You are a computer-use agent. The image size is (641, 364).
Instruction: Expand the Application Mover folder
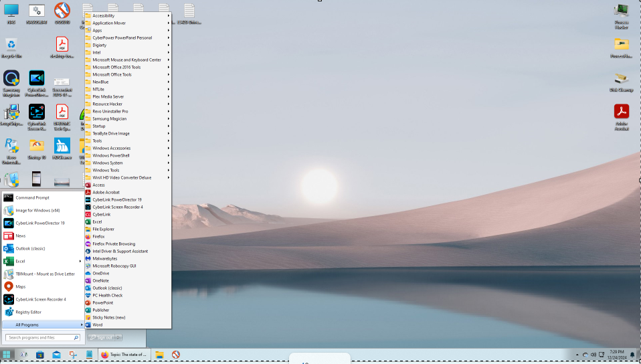point(128,23)
